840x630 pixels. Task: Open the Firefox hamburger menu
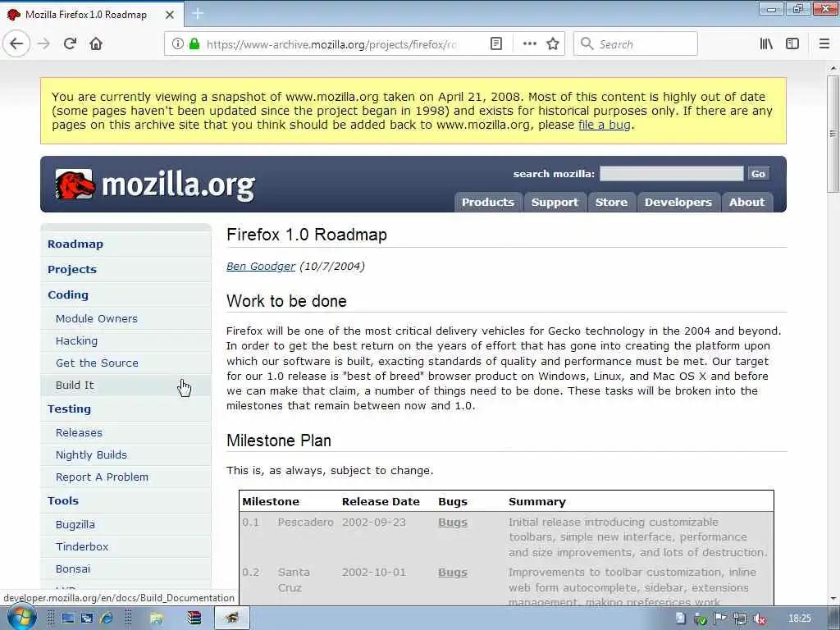coord(824,44)
